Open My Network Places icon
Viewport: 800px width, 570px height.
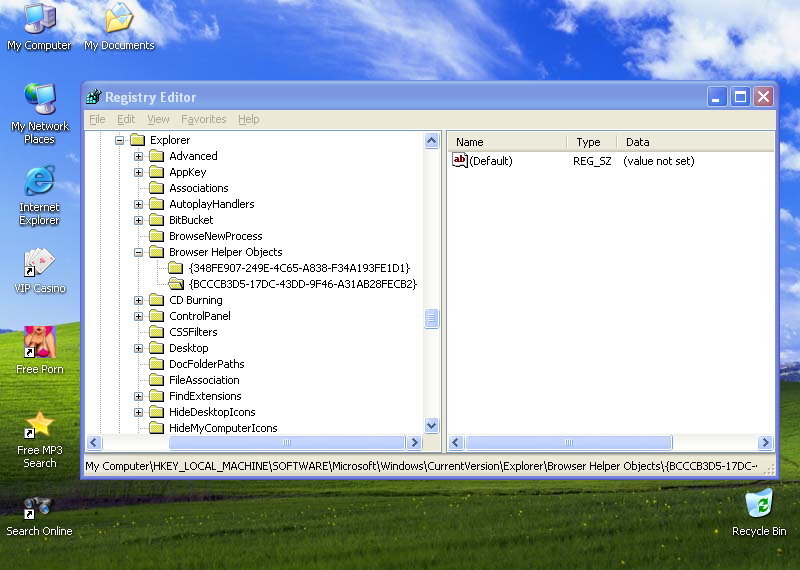pos(39,99)
